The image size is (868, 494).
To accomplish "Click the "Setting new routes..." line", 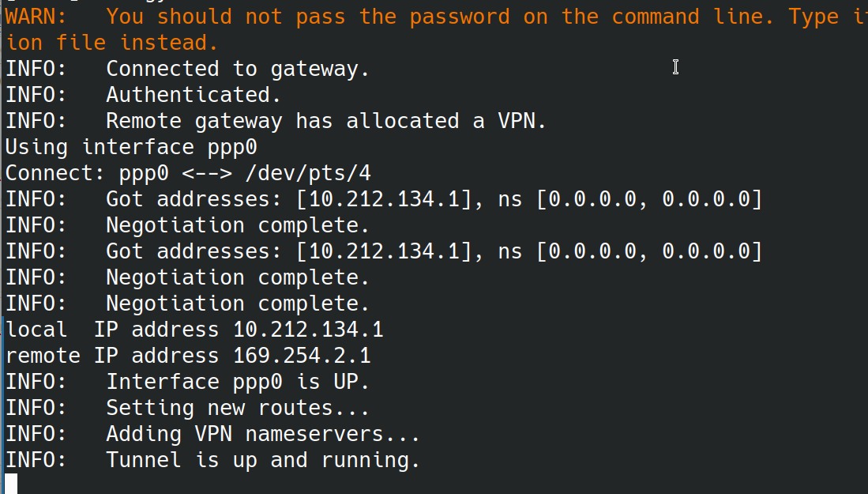I will point(238,408).
